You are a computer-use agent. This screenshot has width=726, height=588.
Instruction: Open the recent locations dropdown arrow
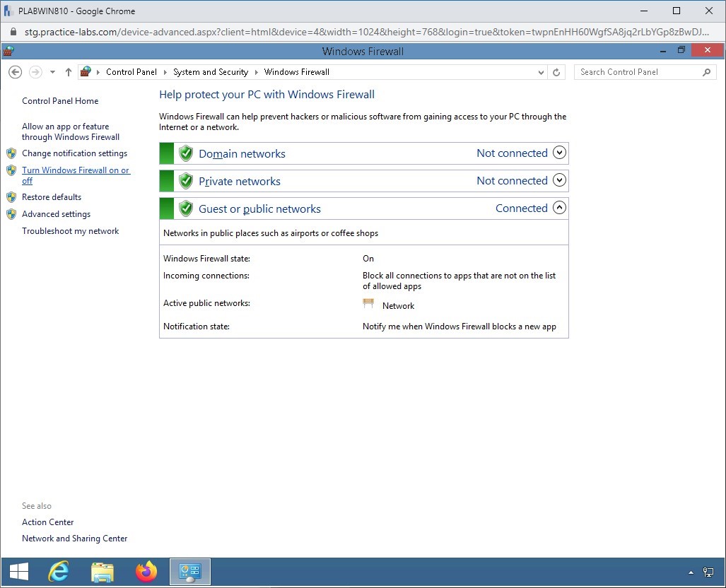(x=52, y=72)
